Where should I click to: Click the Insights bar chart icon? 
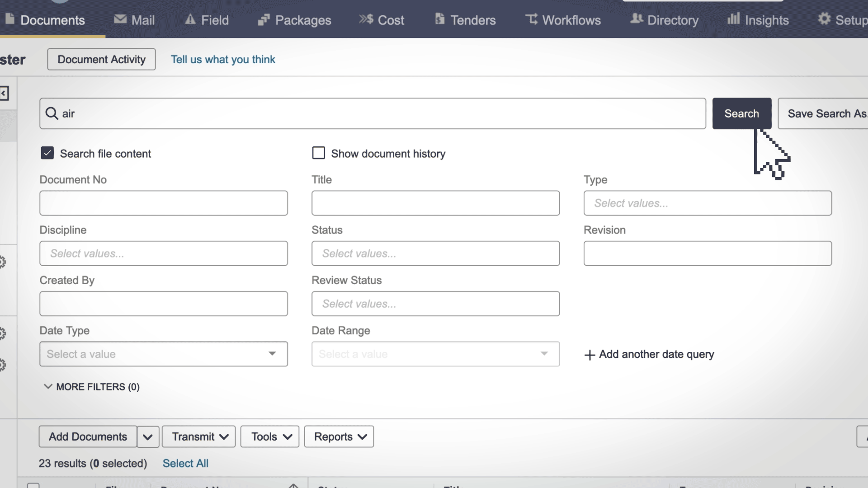733,19
